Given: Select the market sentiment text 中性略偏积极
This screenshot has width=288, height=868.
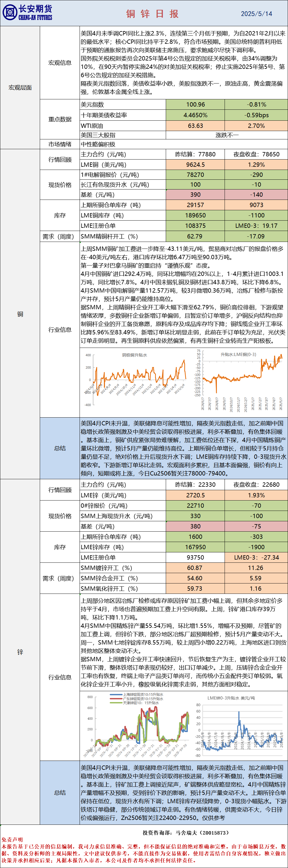Looking at the screenshot, I should (98, 144).
